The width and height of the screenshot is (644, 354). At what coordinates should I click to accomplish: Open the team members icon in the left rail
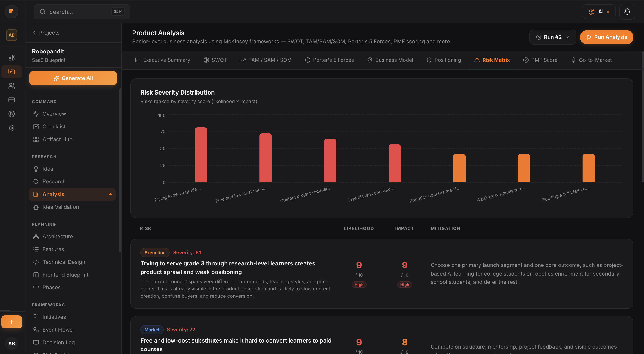coord(11,86)
